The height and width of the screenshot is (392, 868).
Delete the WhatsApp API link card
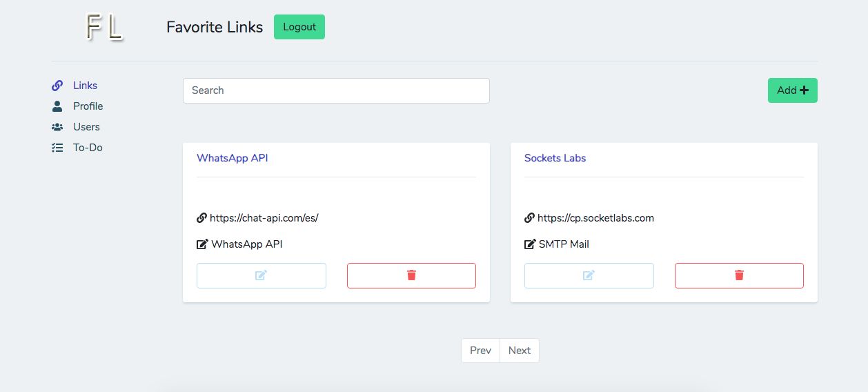point(411,275)
